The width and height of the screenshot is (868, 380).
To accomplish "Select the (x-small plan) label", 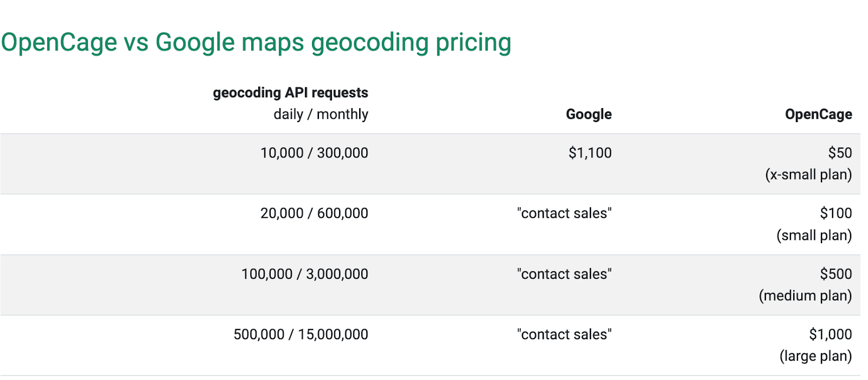I will tap(808, 175).
